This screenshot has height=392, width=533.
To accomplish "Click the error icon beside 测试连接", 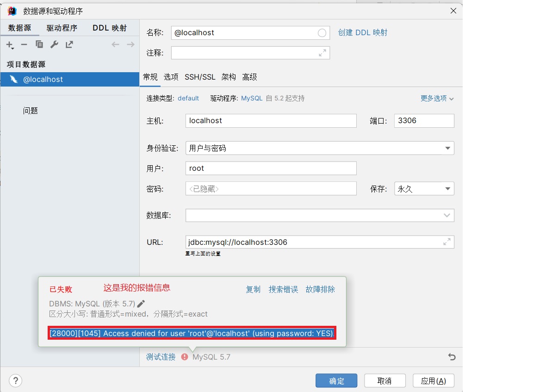I will pyautogui.click(x=185, y=357).
